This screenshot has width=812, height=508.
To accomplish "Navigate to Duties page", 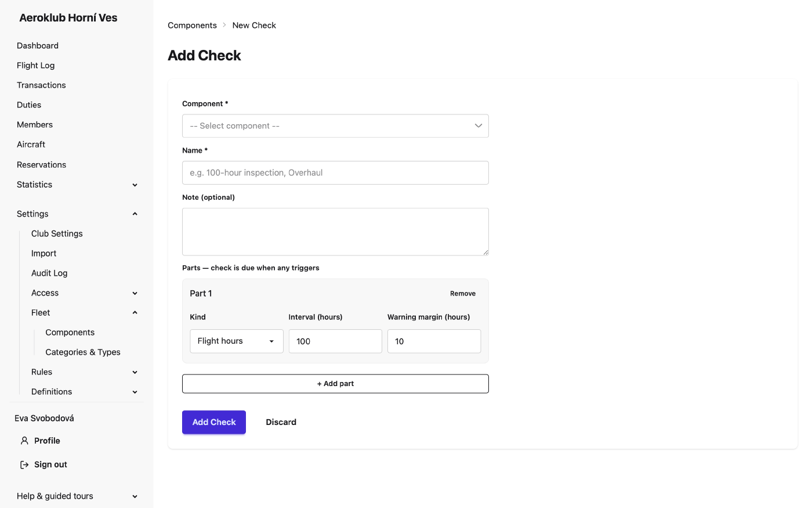I will point(29,105).
